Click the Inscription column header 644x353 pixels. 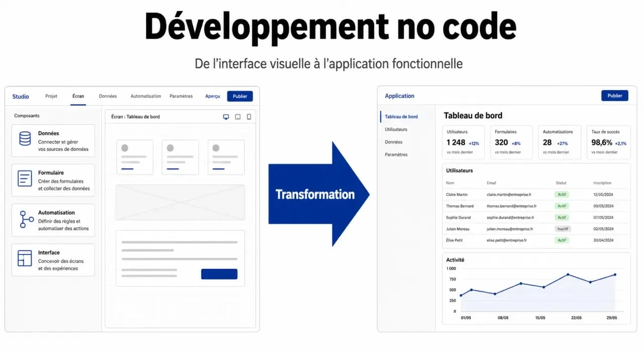click(x=602, y=183)
